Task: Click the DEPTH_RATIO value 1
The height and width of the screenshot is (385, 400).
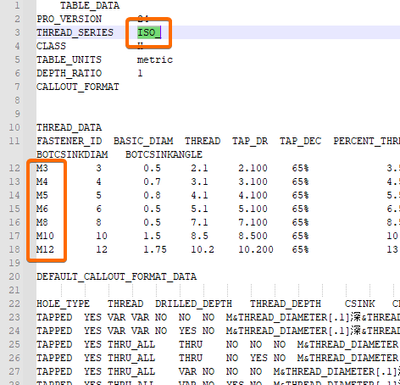Action: coord(140,73)
